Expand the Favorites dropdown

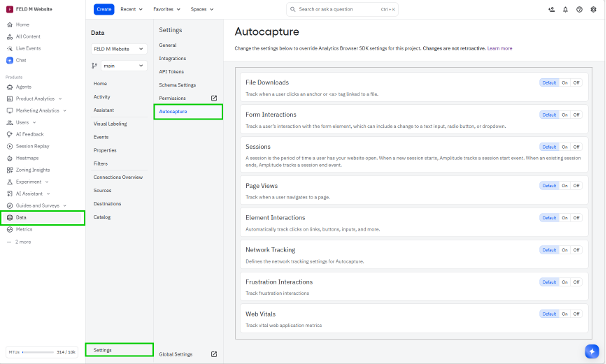coord(167,9)
